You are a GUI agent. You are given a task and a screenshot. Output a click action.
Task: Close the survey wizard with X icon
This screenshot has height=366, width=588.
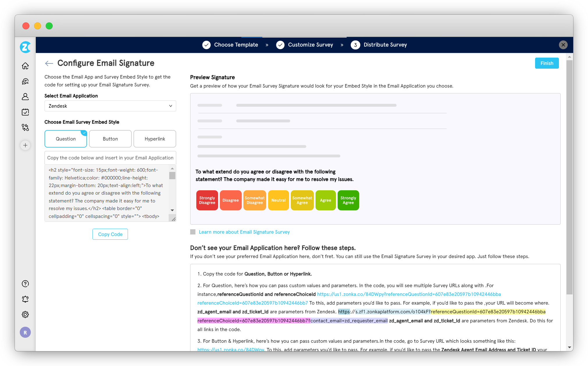[563, 45]
